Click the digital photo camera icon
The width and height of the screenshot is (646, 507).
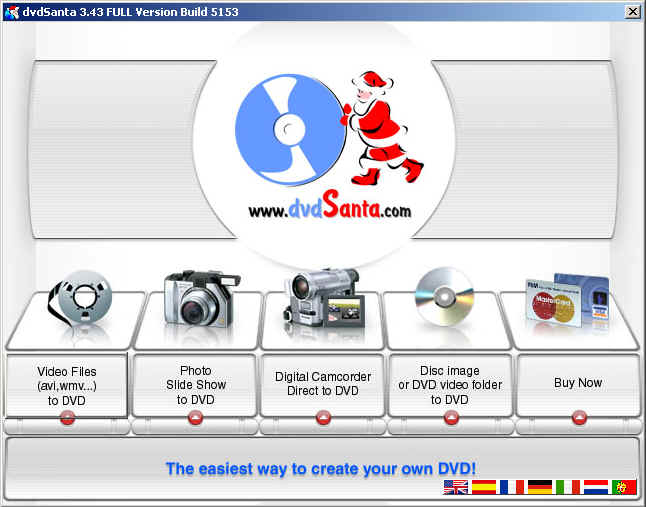(201, 299)
